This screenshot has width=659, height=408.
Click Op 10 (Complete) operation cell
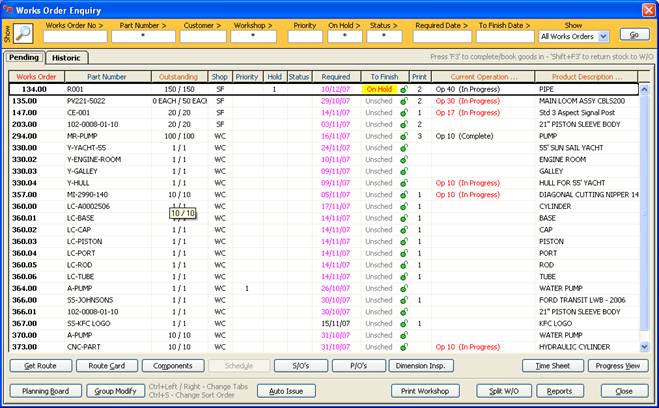pos(464,136)
